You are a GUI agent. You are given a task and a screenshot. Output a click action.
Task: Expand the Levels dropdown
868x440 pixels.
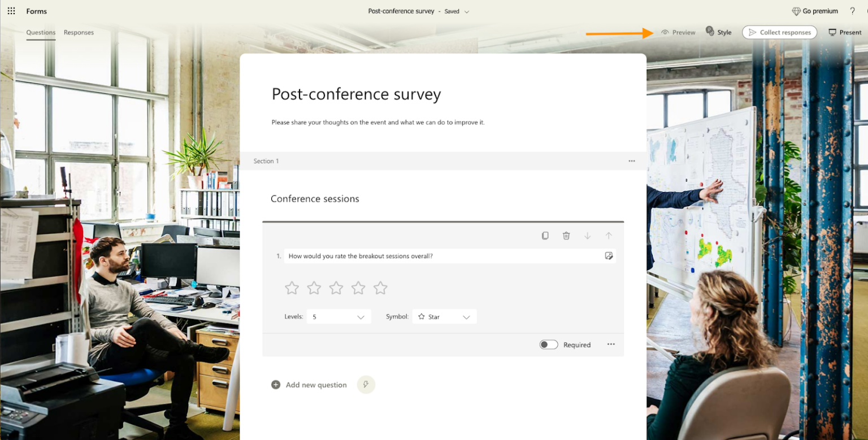pos(359,316)
